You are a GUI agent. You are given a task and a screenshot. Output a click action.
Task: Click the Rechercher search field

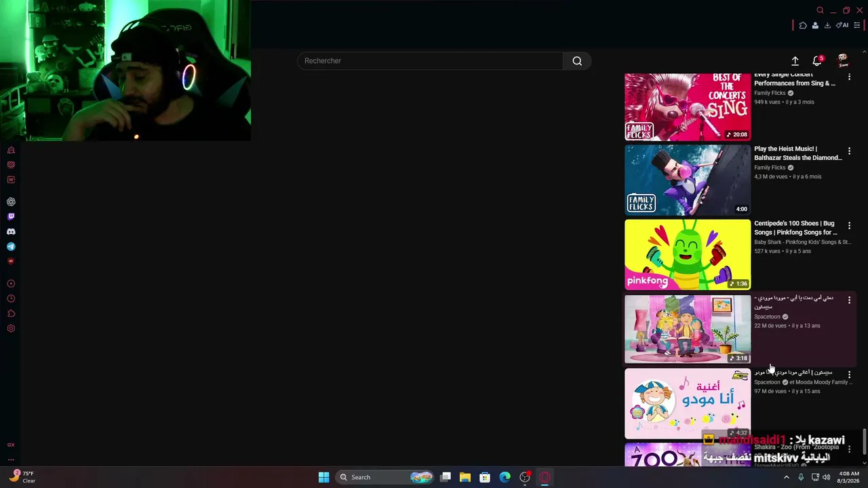[x=430, y=61]
